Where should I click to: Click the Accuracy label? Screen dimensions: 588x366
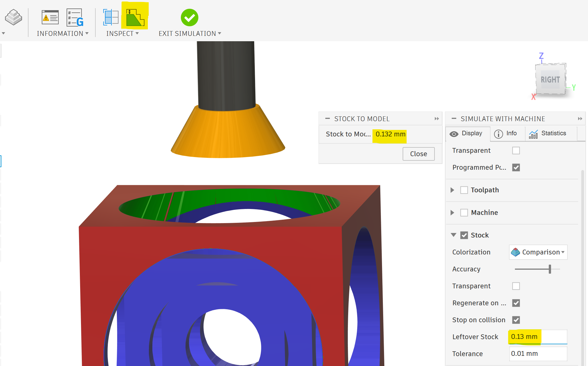(466, 269)
